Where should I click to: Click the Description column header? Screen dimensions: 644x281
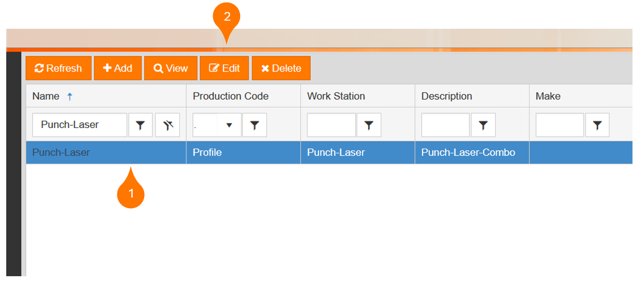coord(447,96)
